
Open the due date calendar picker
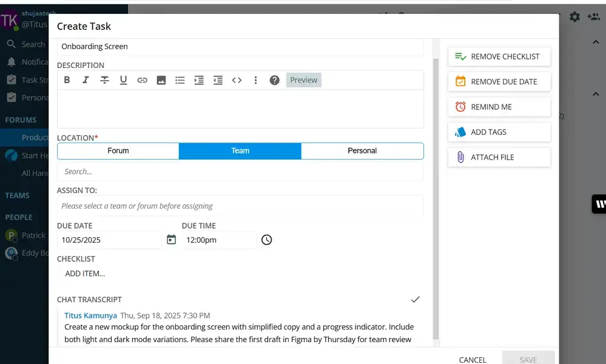tap(171, 240)
